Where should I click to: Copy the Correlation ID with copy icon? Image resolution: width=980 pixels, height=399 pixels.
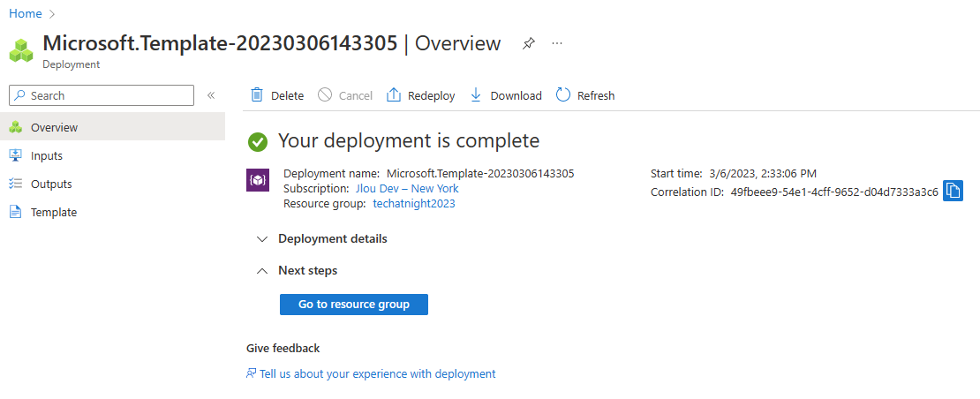(953, 191)
